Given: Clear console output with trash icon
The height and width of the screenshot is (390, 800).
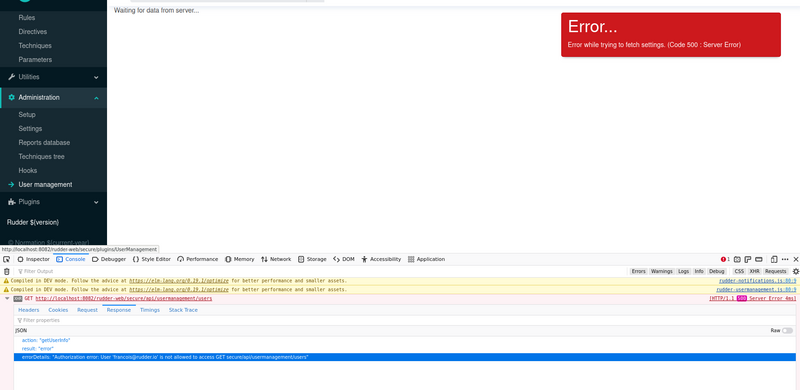Looking at the screenshot, I should 7,272.
